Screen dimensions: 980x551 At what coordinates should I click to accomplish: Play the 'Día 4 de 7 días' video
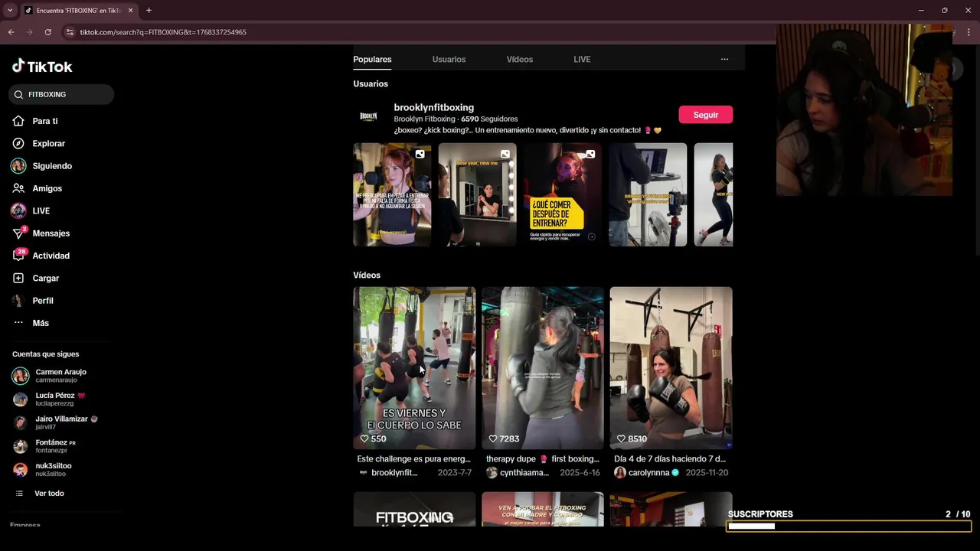coord(671,368)
